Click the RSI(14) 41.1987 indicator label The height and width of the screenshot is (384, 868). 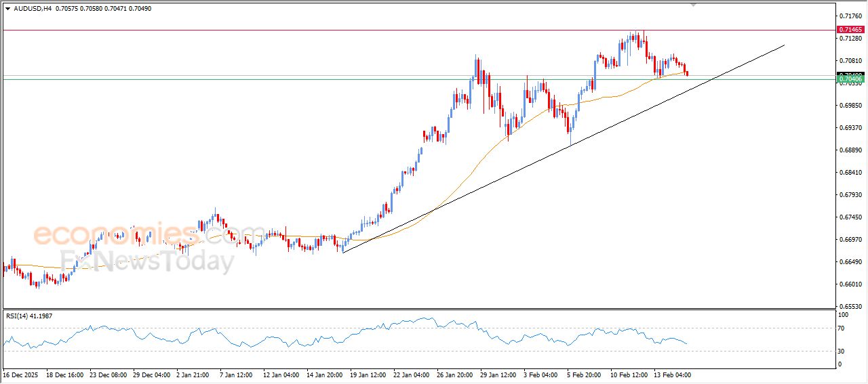(x=39, y=316)
